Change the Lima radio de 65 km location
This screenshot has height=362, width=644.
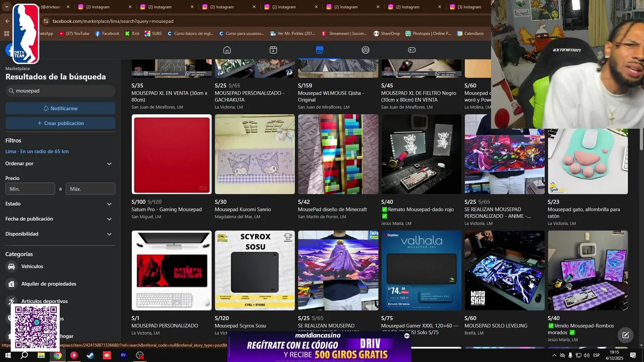point(37,151)
